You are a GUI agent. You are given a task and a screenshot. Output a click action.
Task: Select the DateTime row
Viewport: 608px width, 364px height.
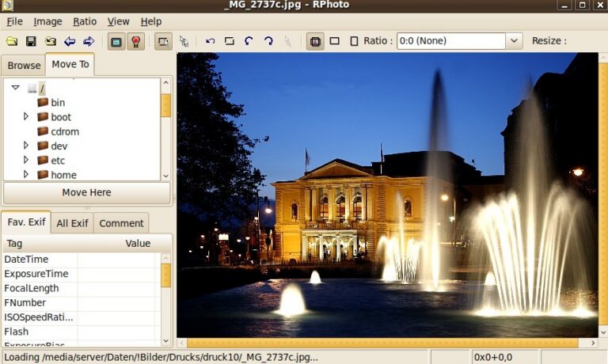pos(81,260)
